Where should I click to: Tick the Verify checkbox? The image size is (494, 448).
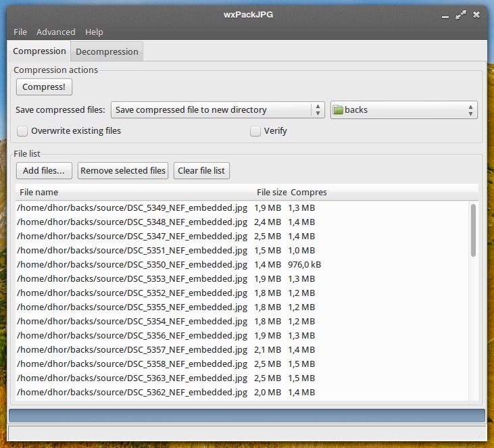click(255, 130)
